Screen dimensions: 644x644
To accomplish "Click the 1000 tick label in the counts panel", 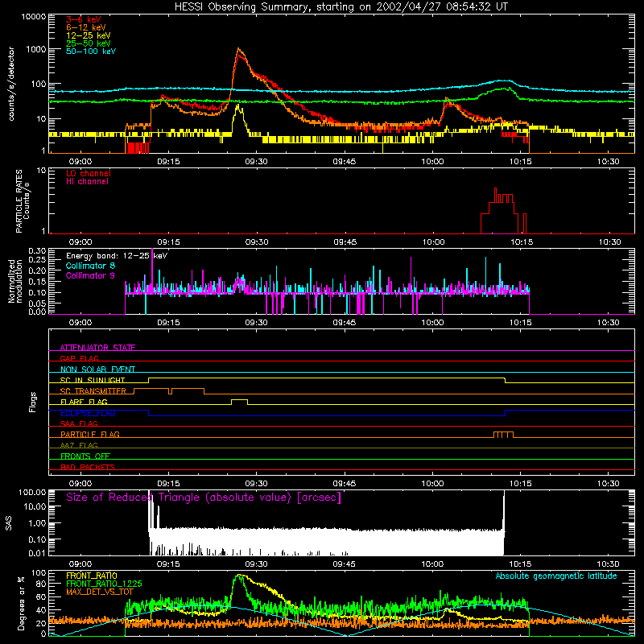I will (x=36, y=49).
